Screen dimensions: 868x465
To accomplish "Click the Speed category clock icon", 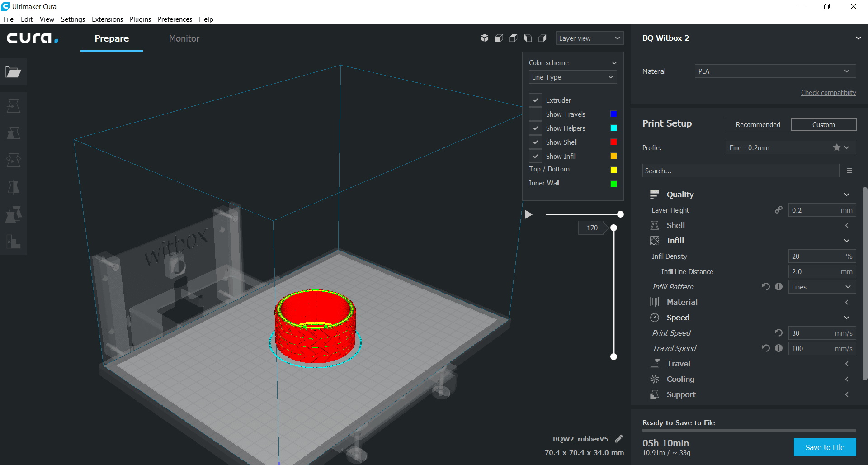I will 655,318.
